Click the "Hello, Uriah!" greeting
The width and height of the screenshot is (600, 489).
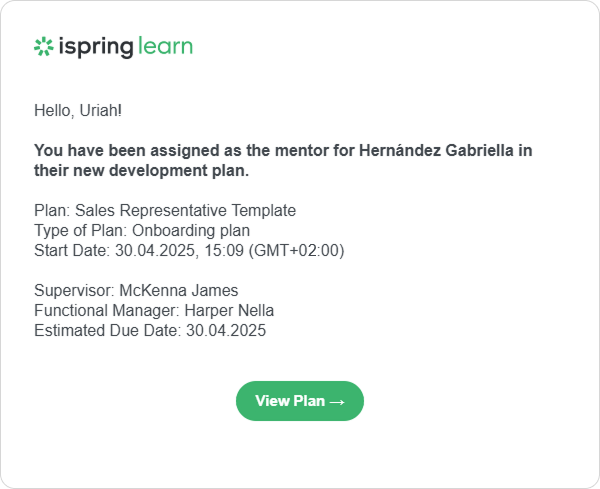point(78,111)
